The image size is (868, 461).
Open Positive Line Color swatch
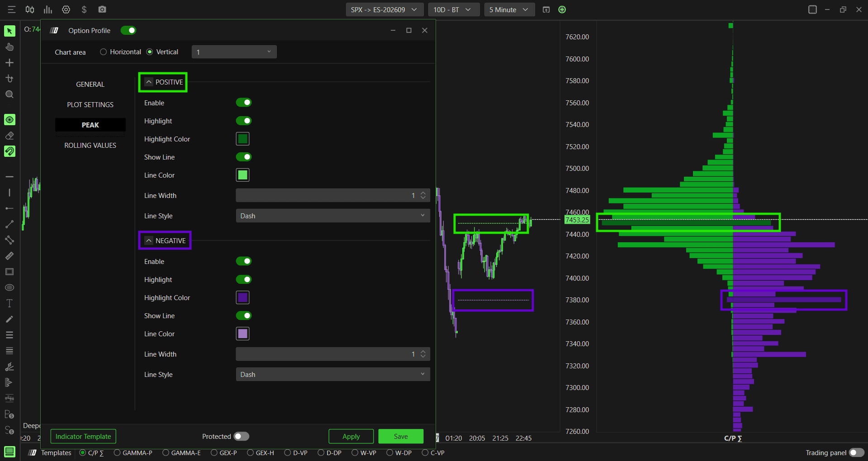pos(243,175)
